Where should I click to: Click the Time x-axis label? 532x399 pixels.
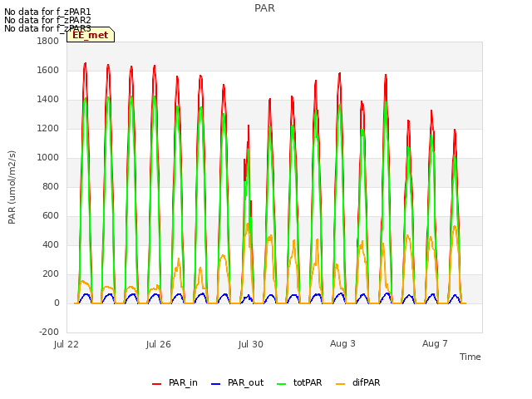(470, 357)
